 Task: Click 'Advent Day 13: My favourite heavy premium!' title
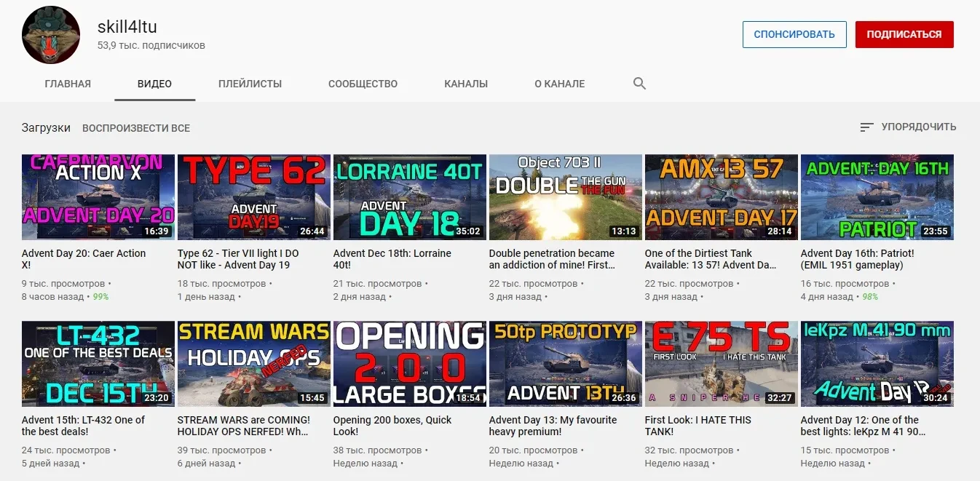553,426
